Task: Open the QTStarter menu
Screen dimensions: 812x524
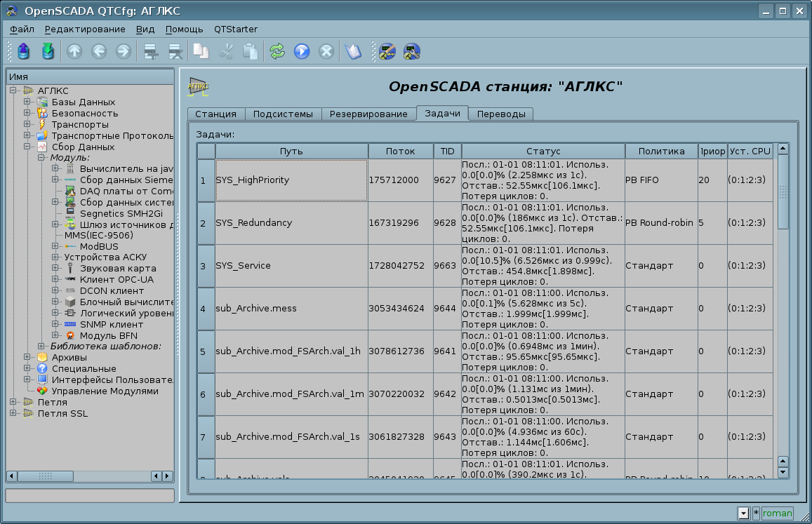Action: coord(236,29)
